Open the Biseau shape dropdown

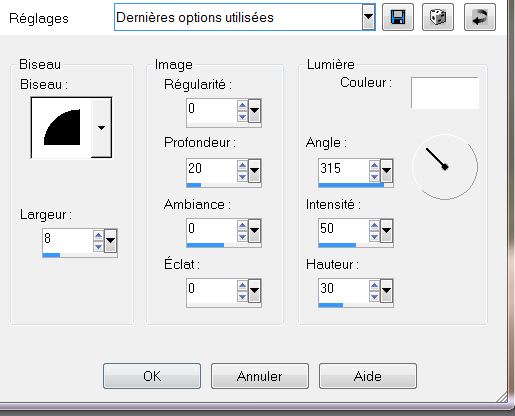pyautogui.click(x=101, y=127)
